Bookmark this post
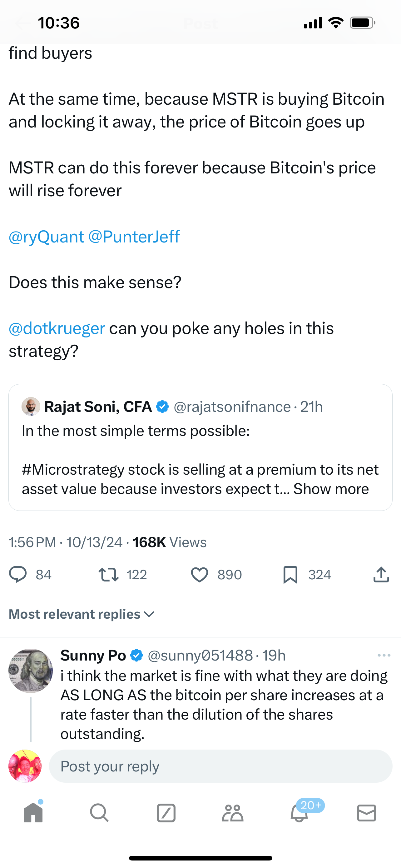Screen dimensions: 401x868 pos(290,575)
